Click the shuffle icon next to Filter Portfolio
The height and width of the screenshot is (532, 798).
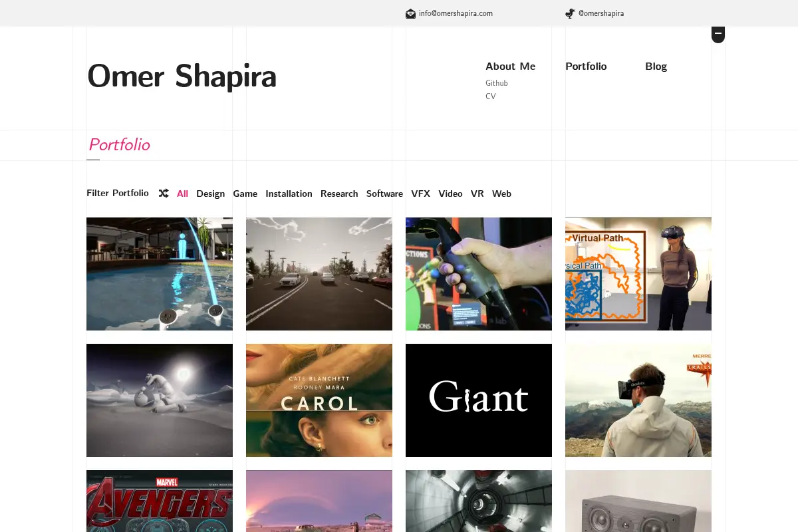[x=164, y=194]
